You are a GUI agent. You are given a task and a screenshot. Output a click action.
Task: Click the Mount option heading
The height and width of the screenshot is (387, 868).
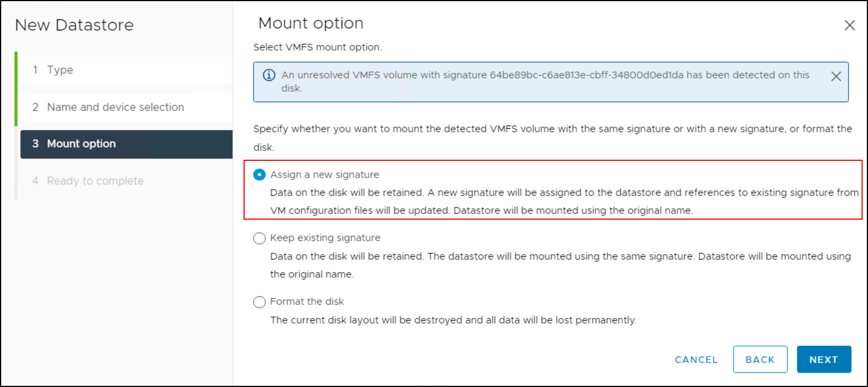click(x=311, y=24)
